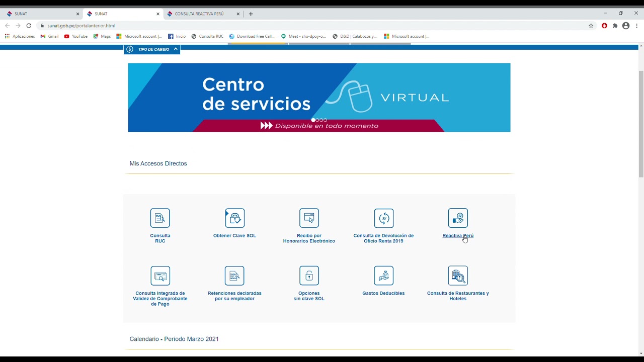Open Opciones sin clave SOL icon
The height and width of the screenshot is (362, 644).
point(309,276)
